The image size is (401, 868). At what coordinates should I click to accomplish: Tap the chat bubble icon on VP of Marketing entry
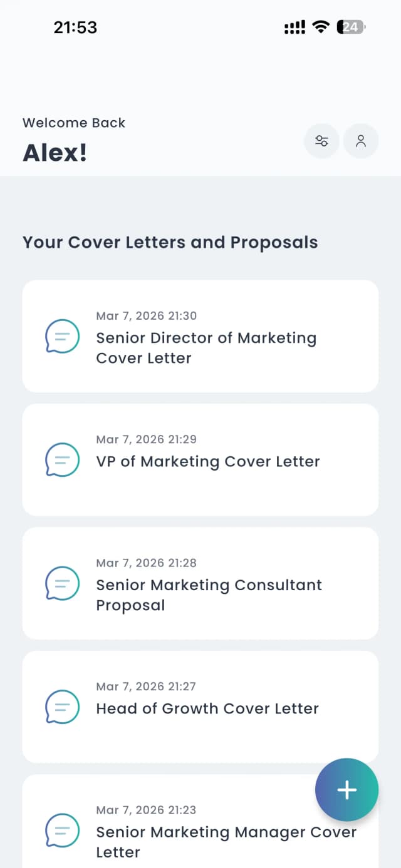click(x=61, y=459)
